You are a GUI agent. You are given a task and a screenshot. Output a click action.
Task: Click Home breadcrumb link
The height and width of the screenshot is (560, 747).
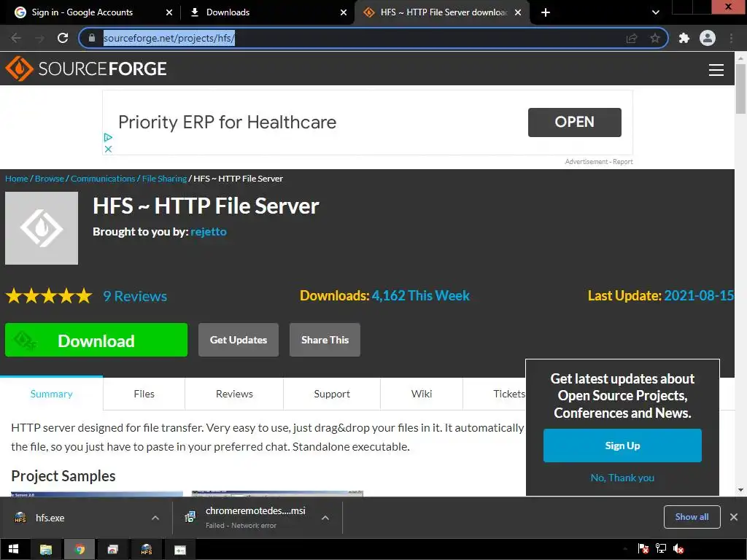click(17, 179)
